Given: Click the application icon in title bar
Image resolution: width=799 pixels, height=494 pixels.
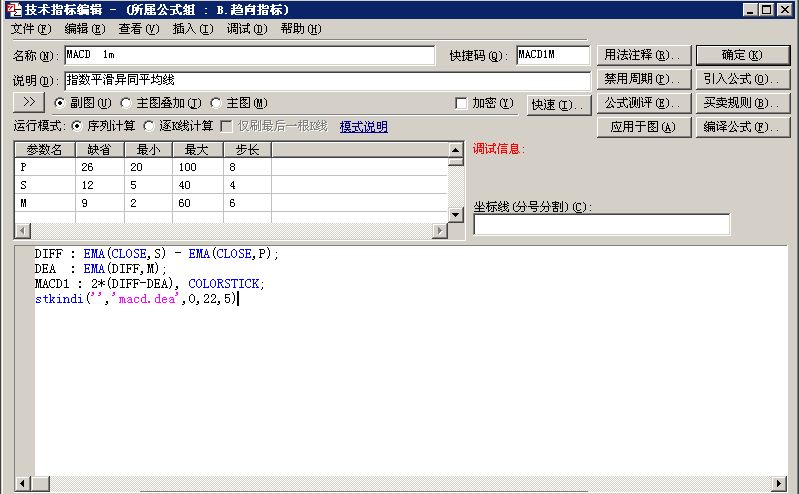Looking at the screenshot, I should tap(15, 10).
